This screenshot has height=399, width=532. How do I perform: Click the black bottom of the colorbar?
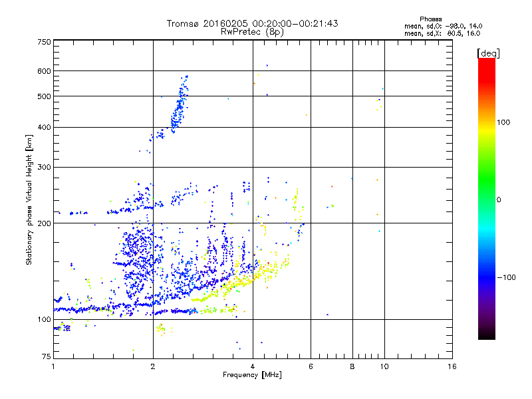click(x=487, y=334)
